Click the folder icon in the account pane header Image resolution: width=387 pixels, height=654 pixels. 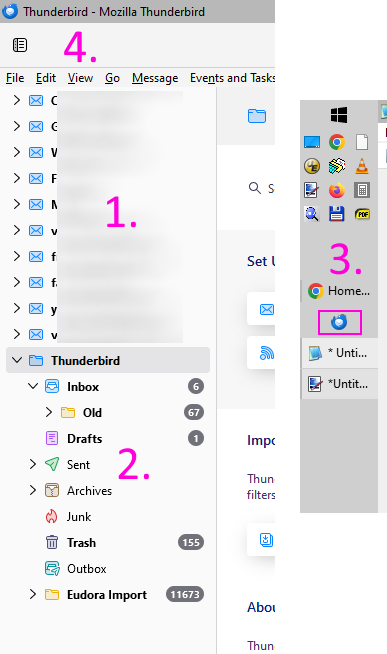pyautogui.click(x=257, y=116)
